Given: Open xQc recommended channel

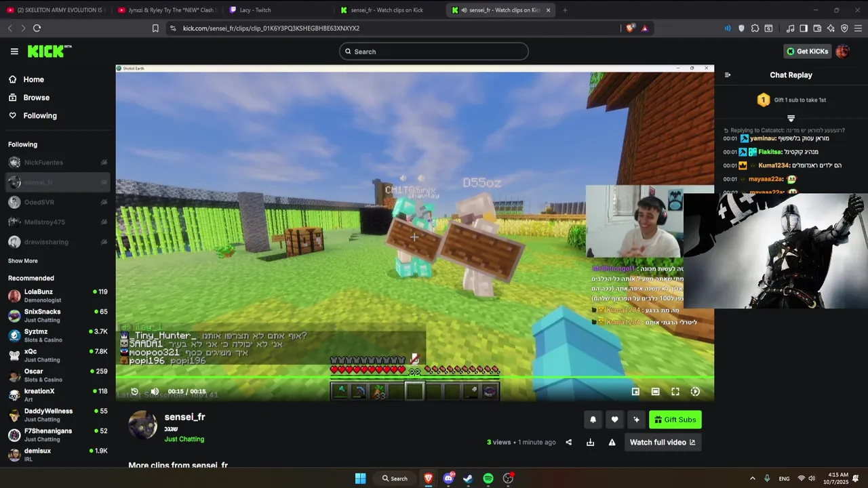Looking at the screenshot, I should [x=58, y=355].
